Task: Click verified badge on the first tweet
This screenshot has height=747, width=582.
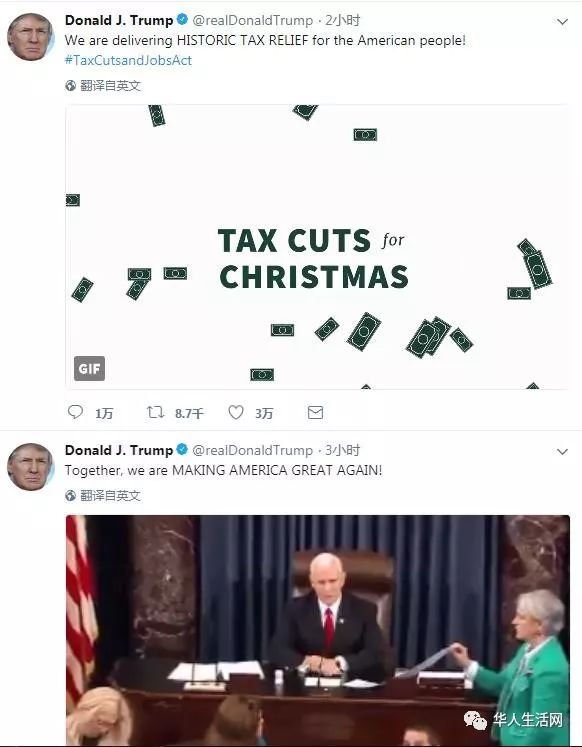Action: tap(182, 20)
